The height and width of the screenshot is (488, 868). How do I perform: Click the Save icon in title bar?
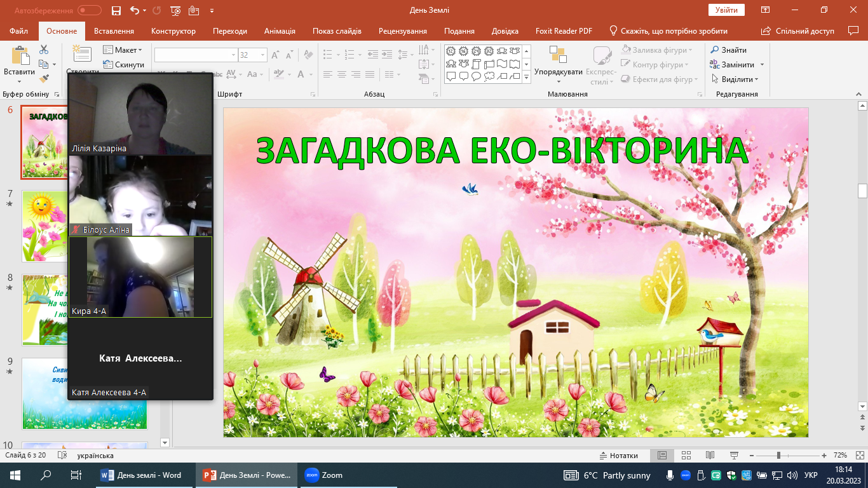tap(116, 10)
